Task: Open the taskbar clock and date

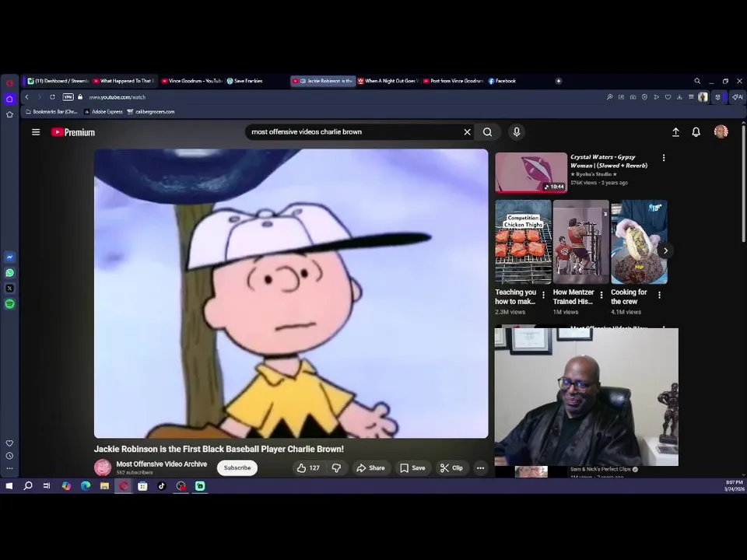Action: tap(734, 486)
